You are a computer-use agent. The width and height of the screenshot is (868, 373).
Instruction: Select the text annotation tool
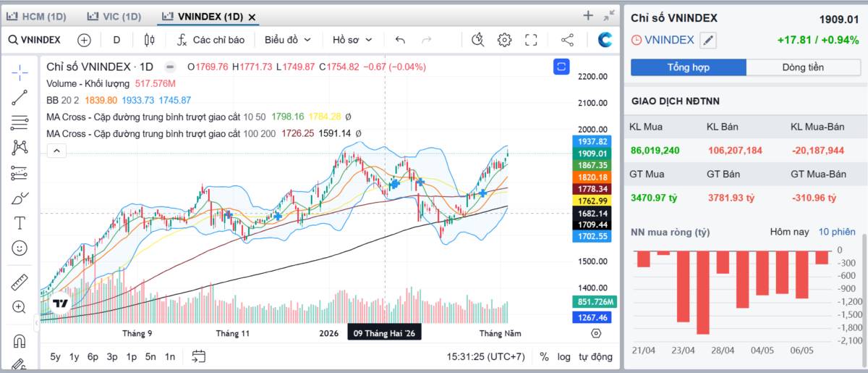pyautogui.click(x=20, y=223)
